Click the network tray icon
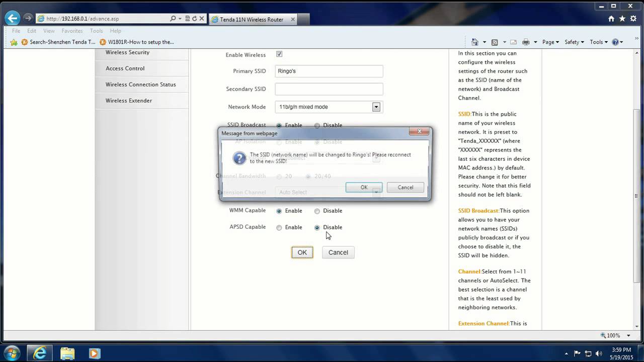The width and height of the screenshot is (644, 362). tap(588, 353)
